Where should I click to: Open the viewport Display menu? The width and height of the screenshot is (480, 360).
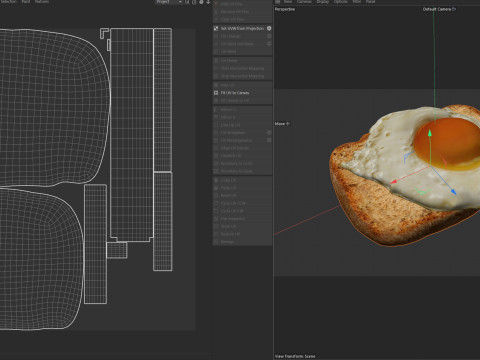(323, 2)
